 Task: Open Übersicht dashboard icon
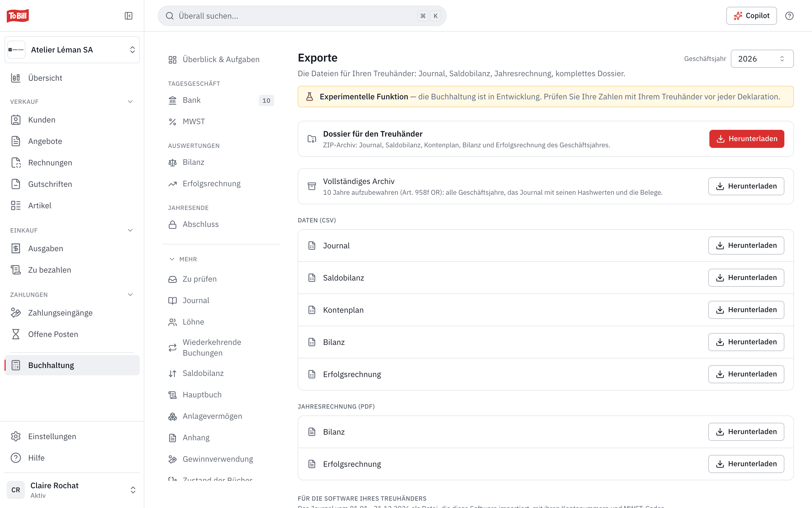(x=16, y=78)
